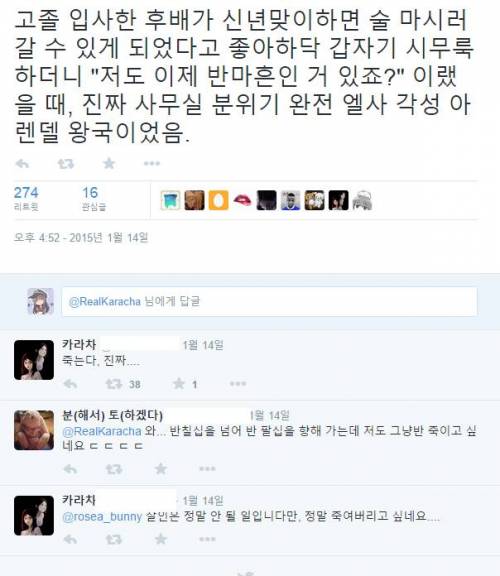Open orange egg avatar in retweeters row

[x=218, y=201]
